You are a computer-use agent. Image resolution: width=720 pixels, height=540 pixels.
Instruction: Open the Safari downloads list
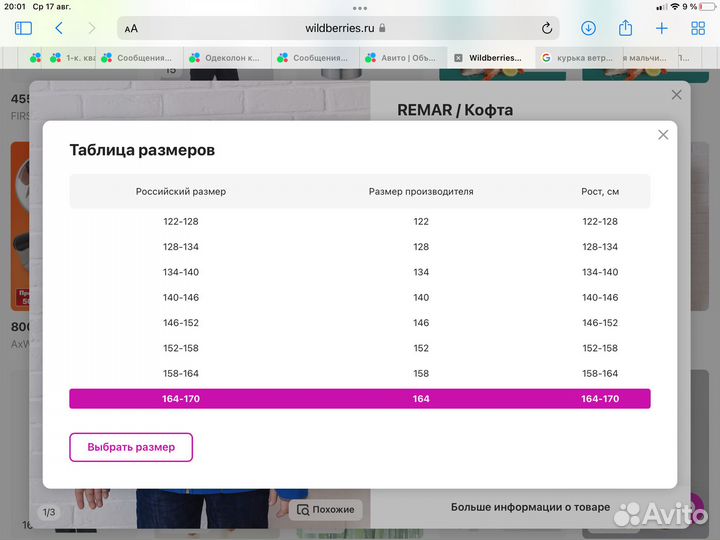[x=589, y=29]
